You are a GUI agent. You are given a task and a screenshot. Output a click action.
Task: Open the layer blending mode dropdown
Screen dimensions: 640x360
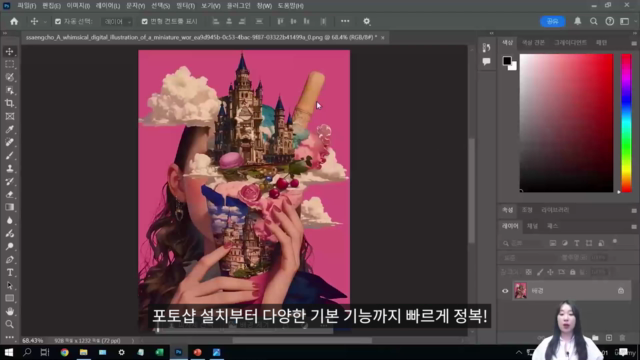click(528, 258)
